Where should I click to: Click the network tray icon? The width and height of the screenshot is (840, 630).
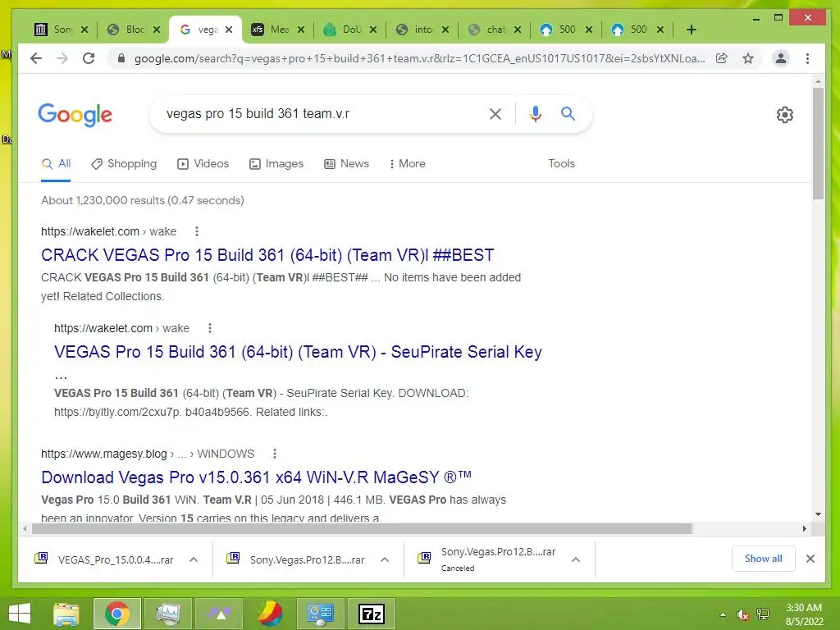click(763, 614)
